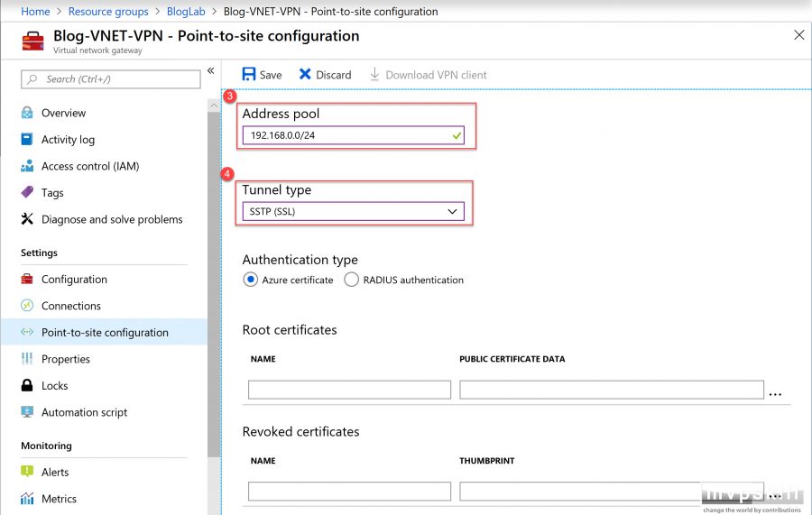This screenshot has height=515, width=812.
Task: Select Azure certificate authentication
Action: (250, 280)
